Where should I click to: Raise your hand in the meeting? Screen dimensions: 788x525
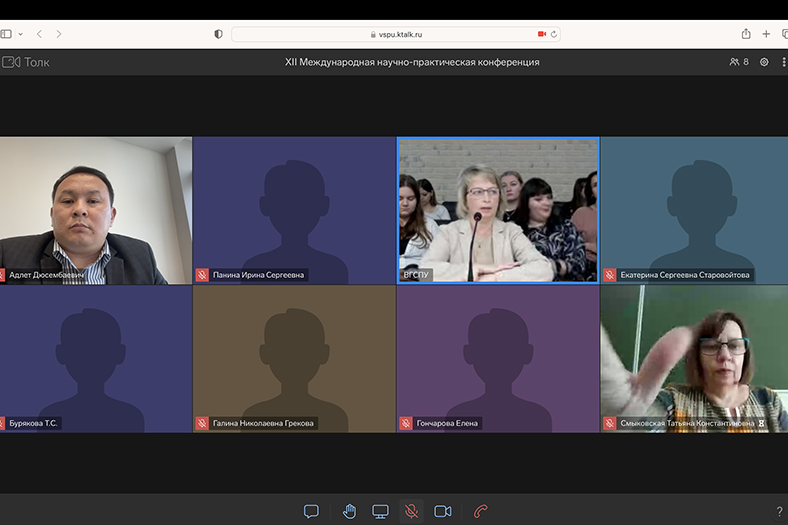(x=349, y=511)
